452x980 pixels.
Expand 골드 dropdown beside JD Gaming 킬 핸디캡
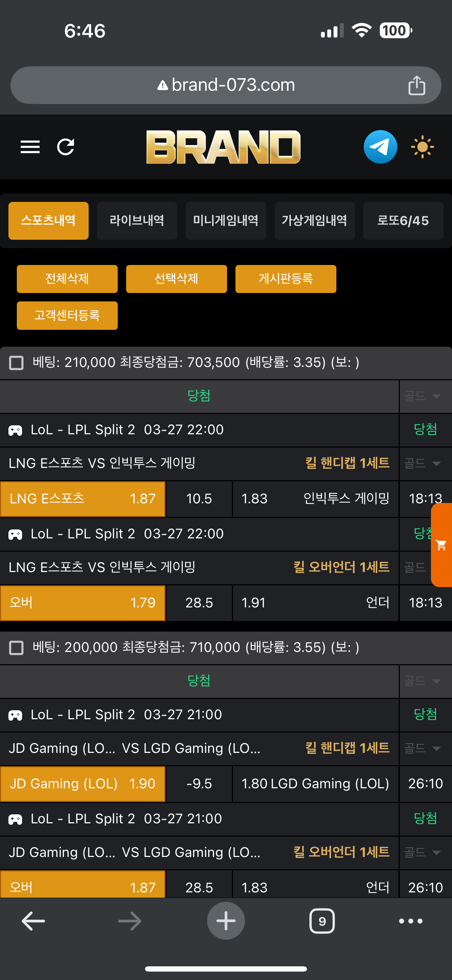[422, 748]
